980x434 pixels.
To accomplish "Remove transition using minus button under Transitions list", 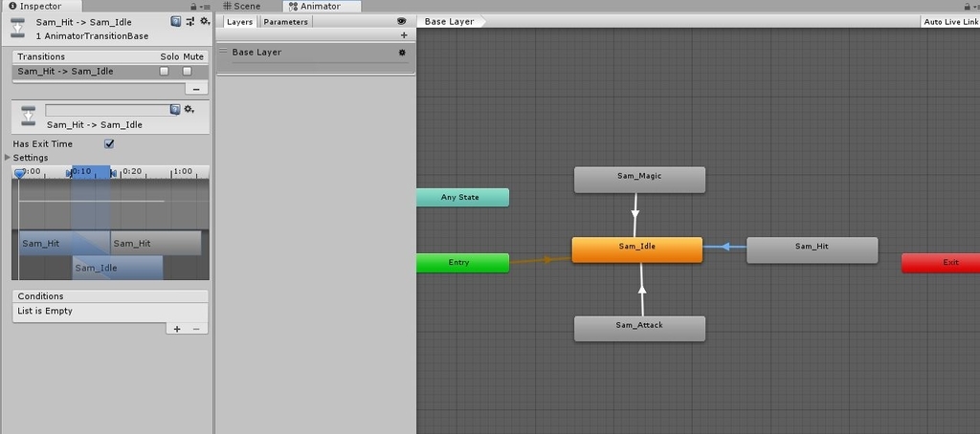I will pos(196,89).
